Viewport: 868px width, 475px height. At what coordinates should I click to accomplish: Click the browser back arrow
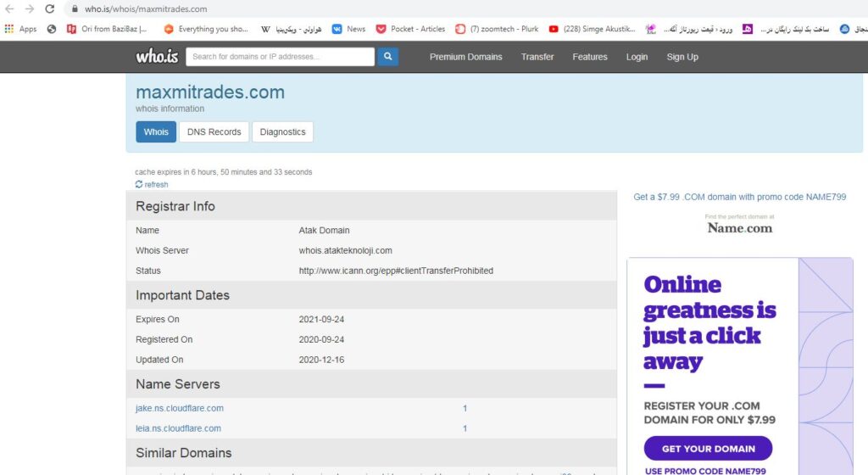(x=9, y=9)
